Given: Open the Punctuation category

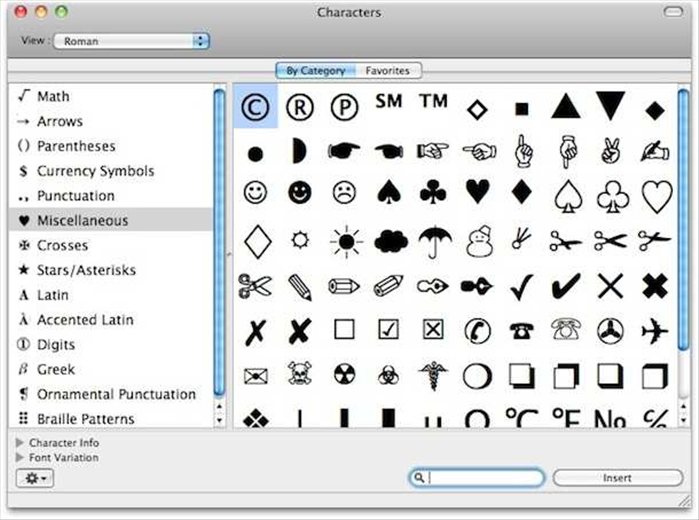Looking at the screenshot, I should (x=111, y=196).
